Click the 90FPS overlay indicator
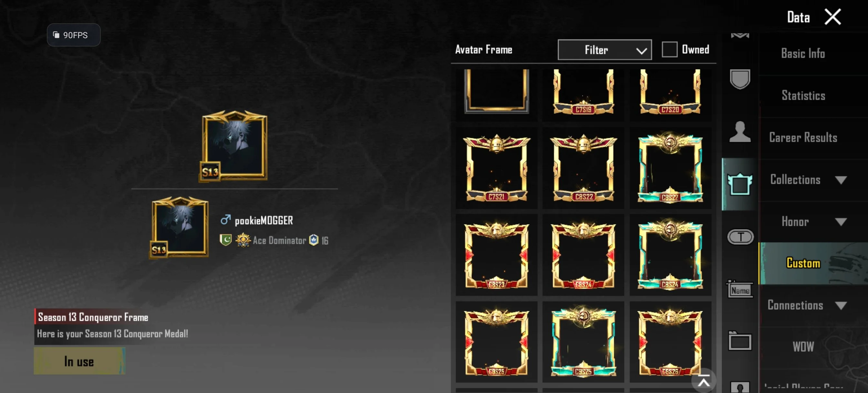This screenshot has width=868, height=393. [73, 35]
